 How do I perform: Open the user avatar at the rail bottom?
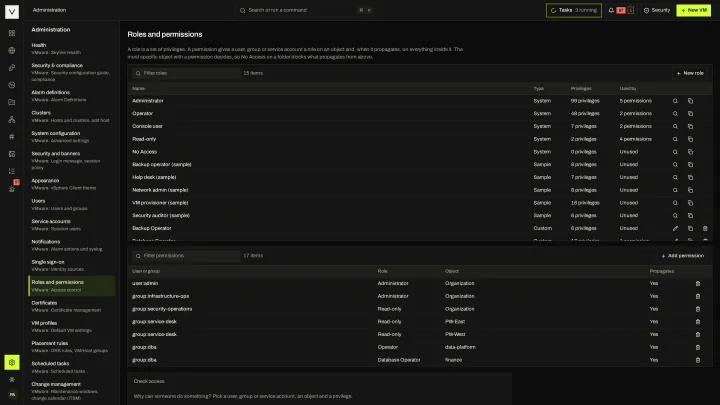click(12, 394)
